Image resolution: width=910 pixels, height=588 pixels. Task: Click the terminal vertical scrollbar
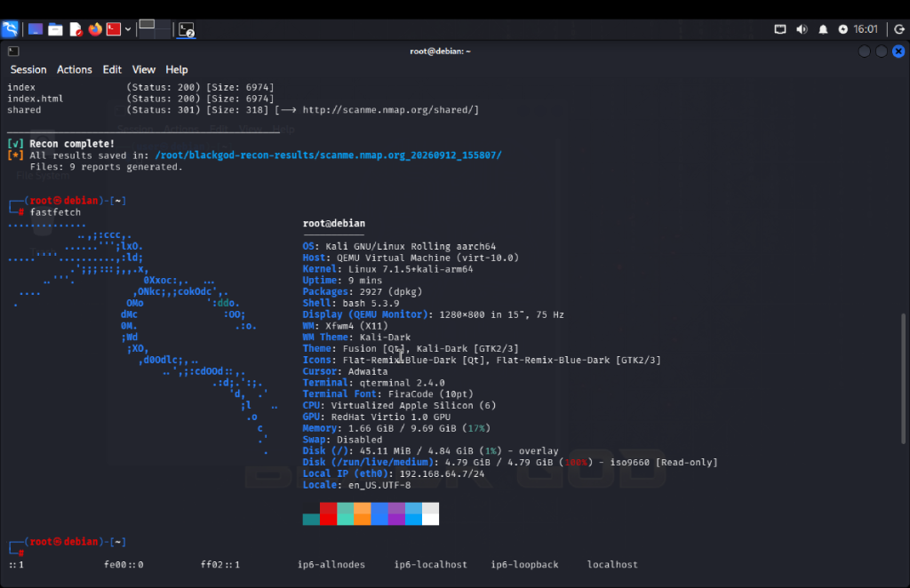click(x=903, y=378)
